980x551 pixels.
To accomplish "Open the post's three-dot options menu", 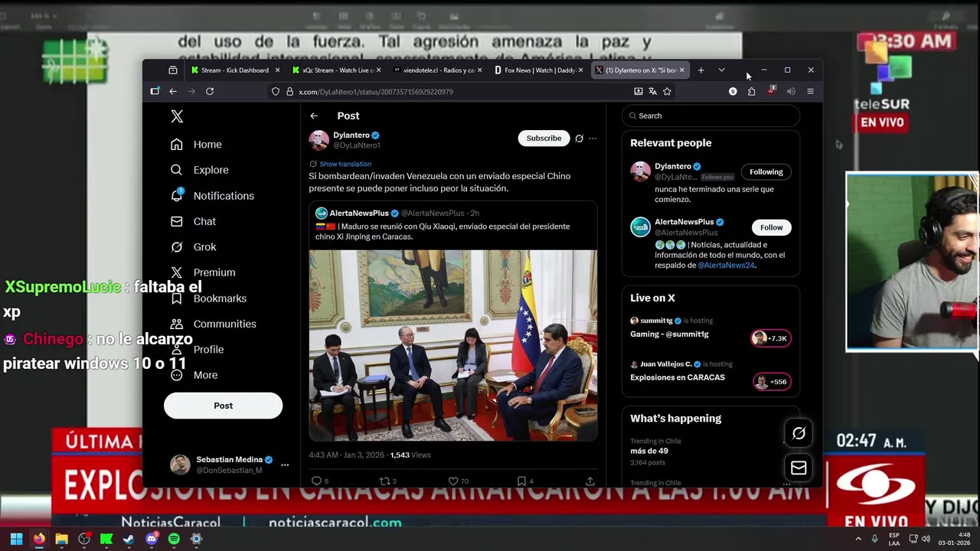I will 593,139.
